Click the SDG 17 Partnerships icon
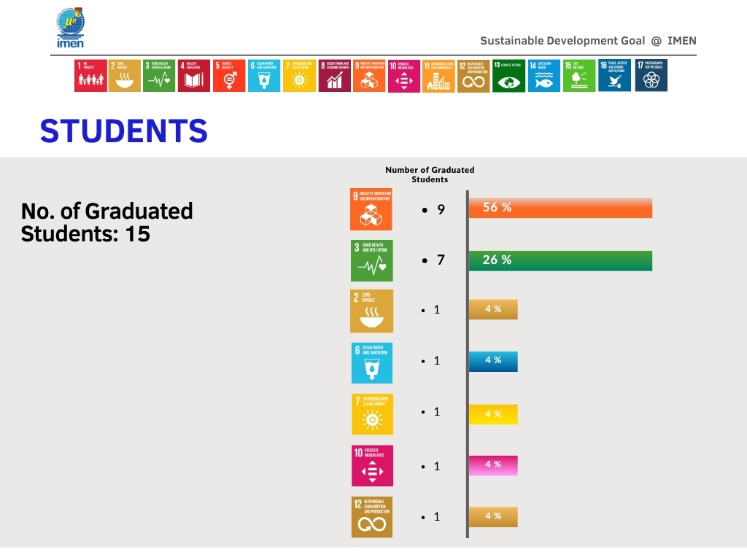Image resolution: width=747 pixels, height=560 pixels. [x=651, y=75]
